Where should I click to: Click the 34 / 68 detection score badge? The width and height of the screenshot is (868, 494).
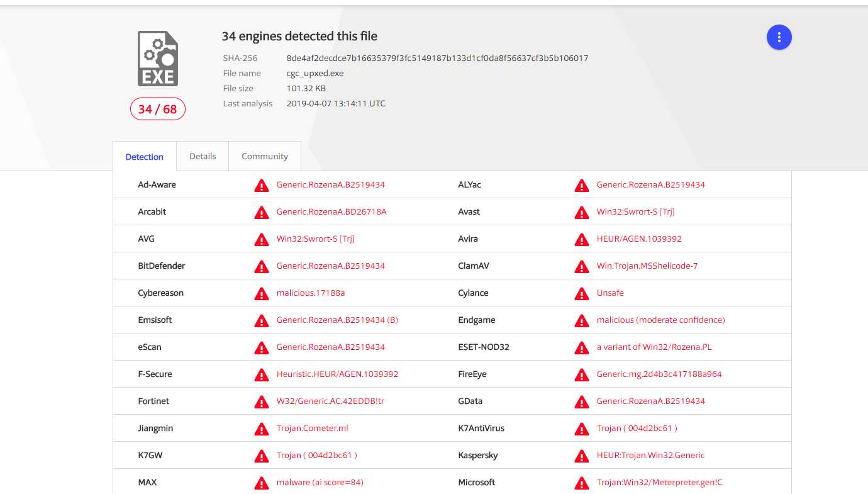click(x=158, y=109)
